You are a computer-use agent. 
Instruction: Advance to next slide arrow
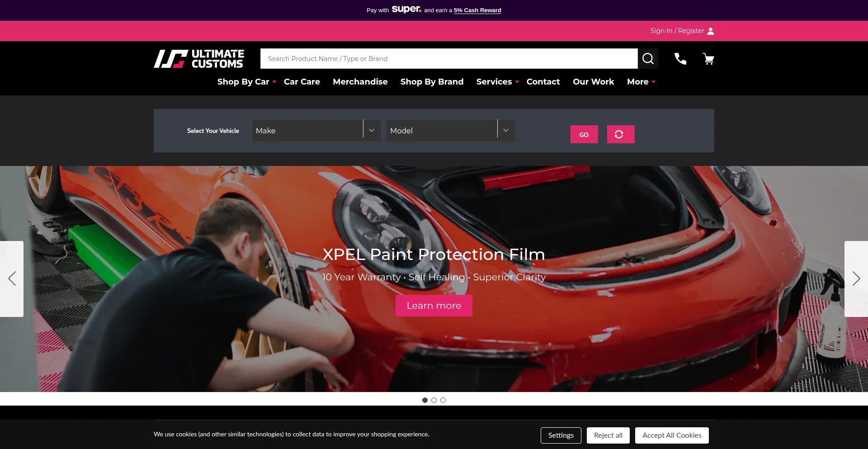coord(856,279)
